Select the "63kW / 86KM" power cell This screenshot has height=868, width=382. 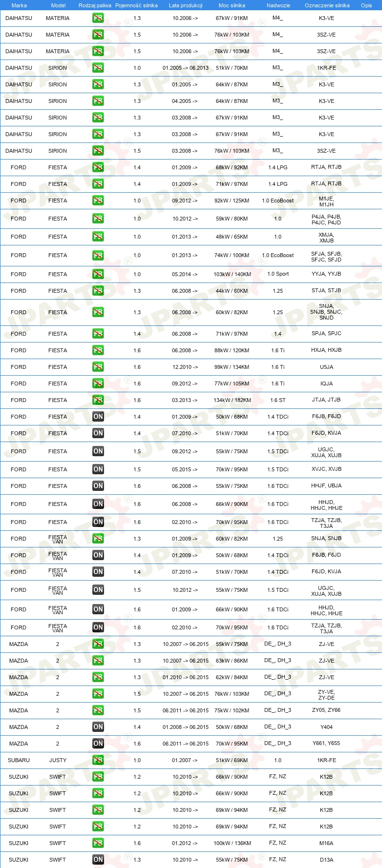pyautogui.click(x=232, y=661)
